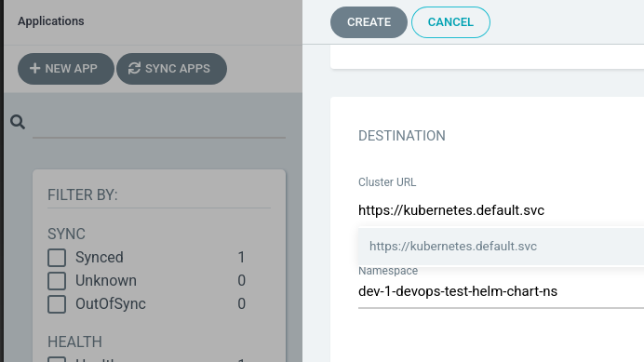Screen dimensions: 644x362
Task: Select the https://kubernetes.default.svc suggestion
Action: [501, 246]
